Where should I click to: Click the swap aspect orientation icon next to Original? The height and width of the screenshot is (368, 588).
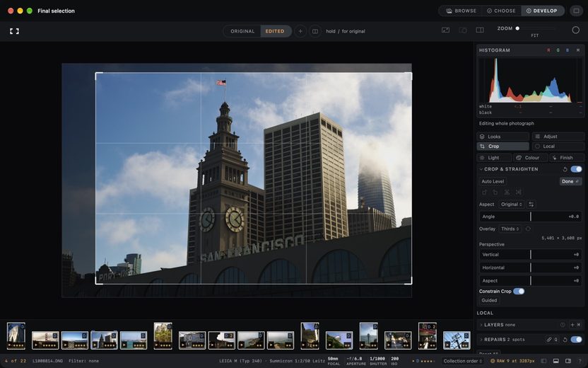(x=531, y=205)
